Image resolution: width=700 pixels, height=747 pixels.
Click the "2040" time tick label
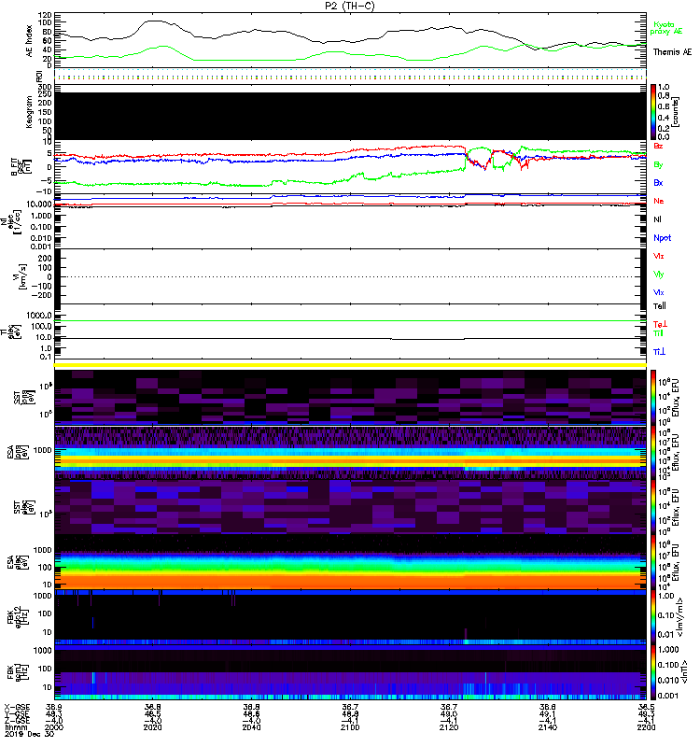(251, 727)
